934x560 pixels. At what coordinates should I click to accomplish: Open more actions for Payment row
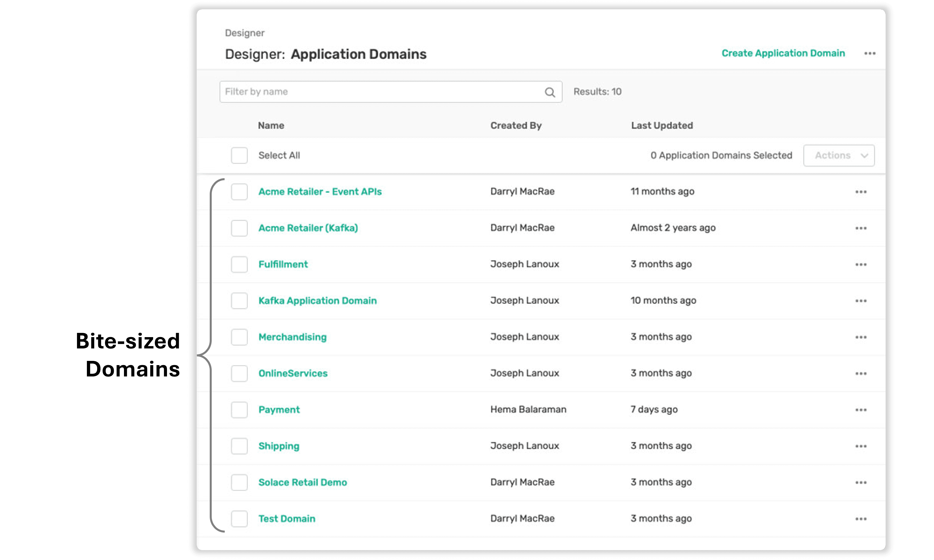tap(861, 410)
